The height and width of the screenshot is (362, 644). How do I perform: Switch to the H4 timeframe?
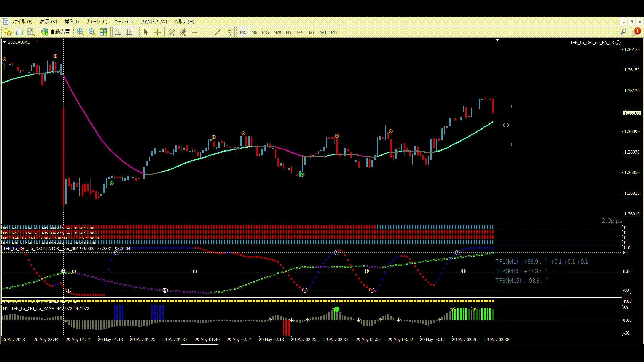[x=300, y=32]
